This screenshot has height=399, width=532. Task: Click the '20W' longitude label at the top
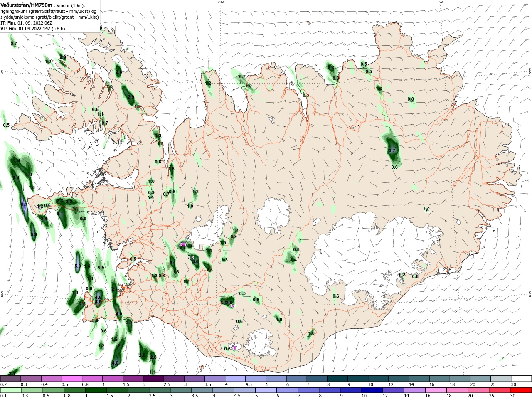pyautogui.click(x=221, y=2)
